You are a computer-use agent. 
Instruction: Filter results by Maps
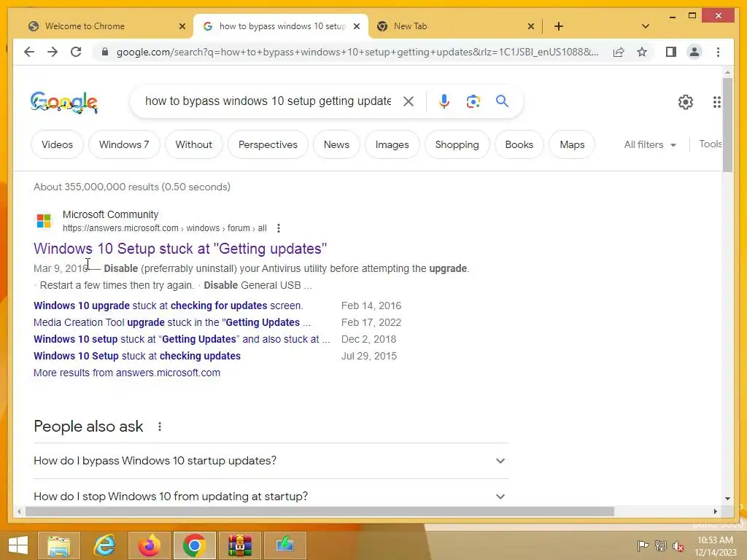click(572, 145)
